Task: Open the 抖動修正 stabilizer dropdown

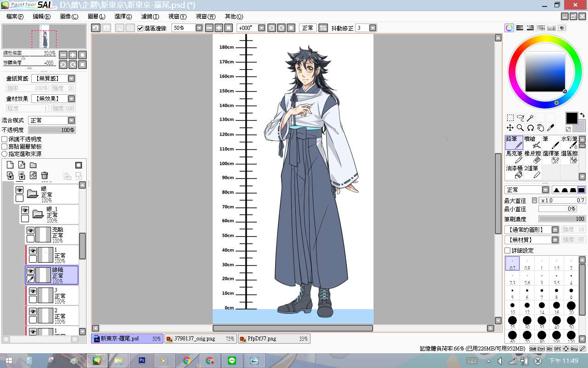Action: click(373, 28)
